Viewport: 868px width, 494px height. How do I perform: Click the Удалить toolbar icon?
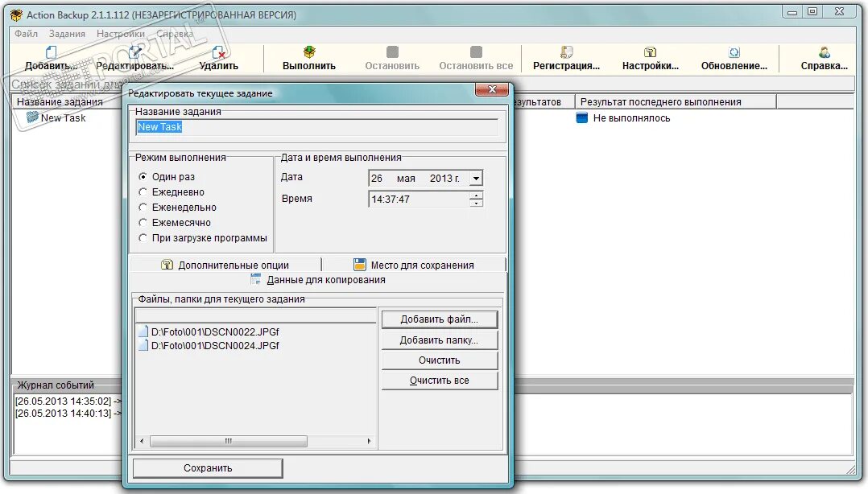pos(219,52)
